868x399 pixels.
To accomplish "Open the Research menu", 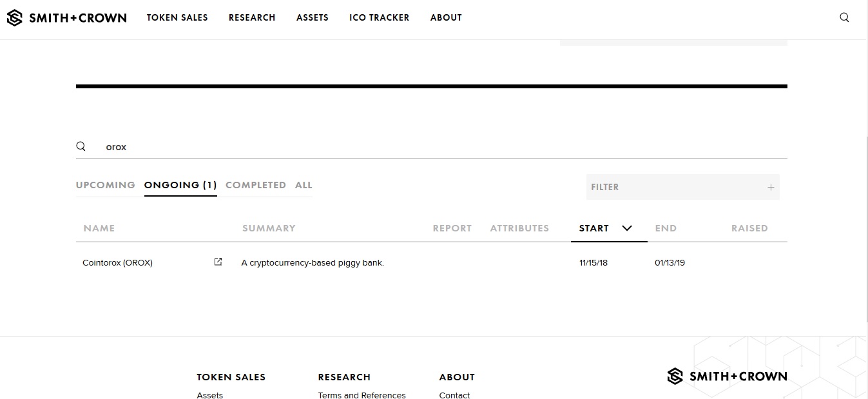I will click(252, 17).
